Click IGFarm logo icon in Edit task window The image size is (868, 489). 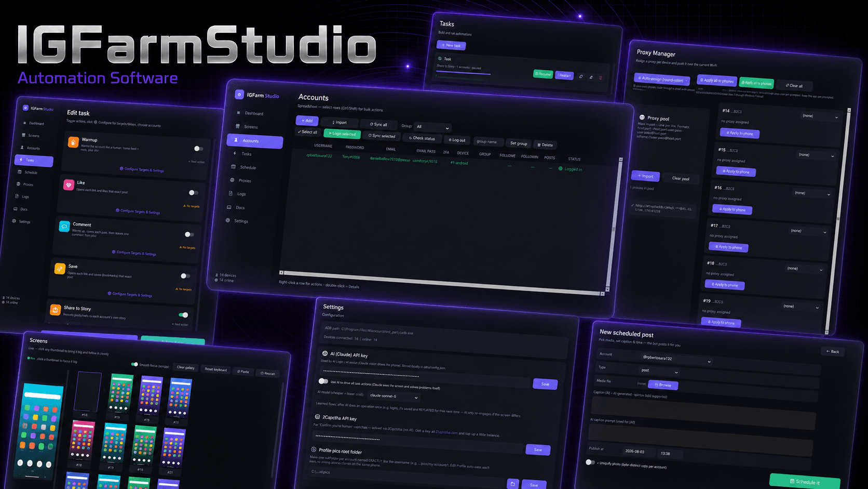tap(25, 108)
